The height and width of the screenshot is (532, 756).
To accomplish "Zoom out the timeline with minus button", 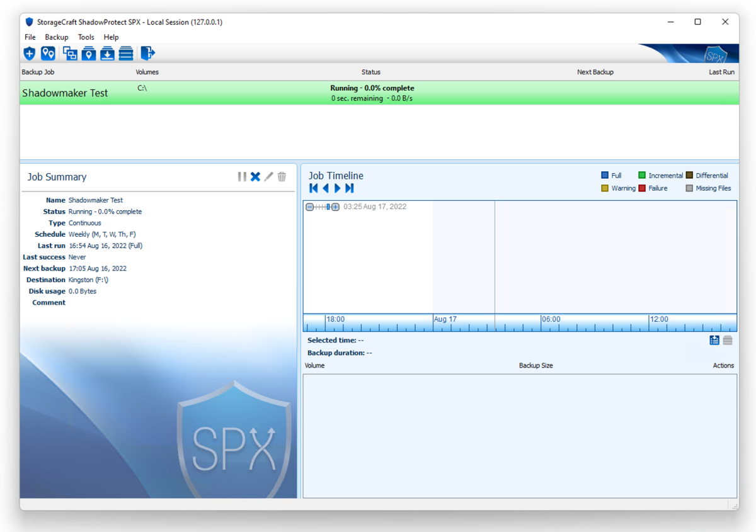I will click(309, 207).
